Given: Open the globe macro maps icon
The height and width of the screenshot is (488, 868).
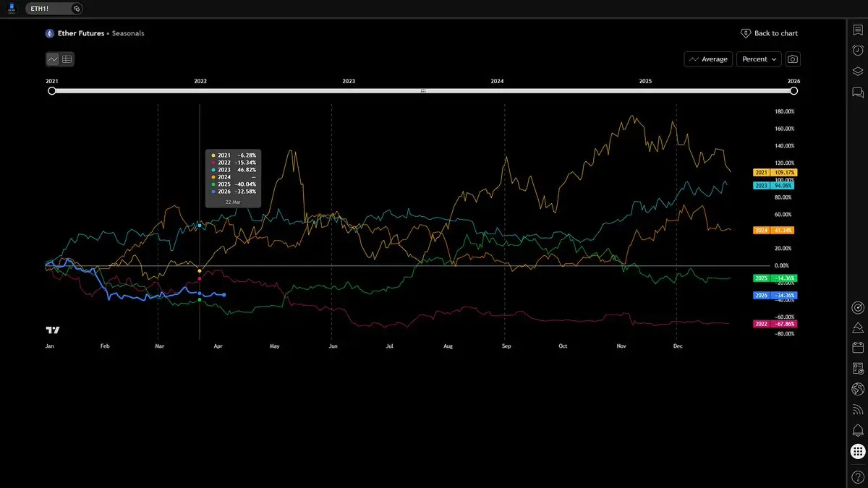Looking at the screenshot, I should coord(858,389).
